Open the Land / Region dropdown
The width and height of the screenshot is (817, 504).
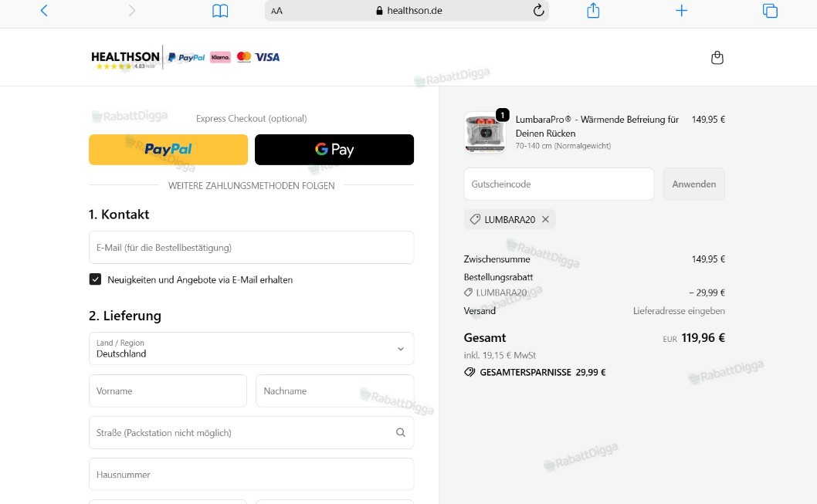point(251,348)
